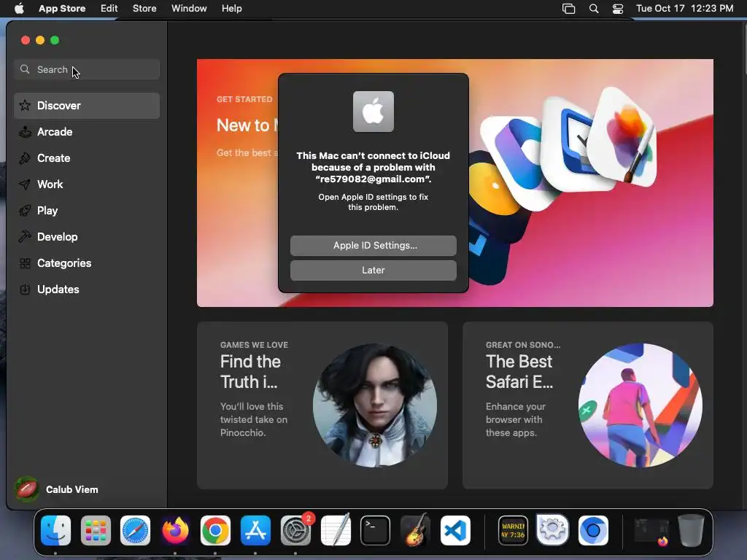Image resolution: width=747 pixels, height=560 pixels.
Task: Open the minimized Firefox window in Dock
Action: point(651,531)
